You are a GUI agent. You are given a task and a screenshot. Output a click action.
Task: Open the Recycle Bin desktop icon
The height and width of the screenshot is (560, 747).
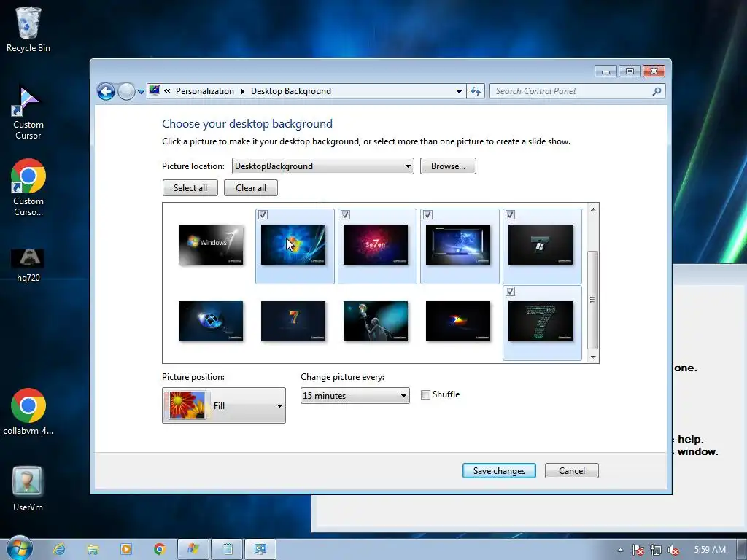[x=28, y=29]
